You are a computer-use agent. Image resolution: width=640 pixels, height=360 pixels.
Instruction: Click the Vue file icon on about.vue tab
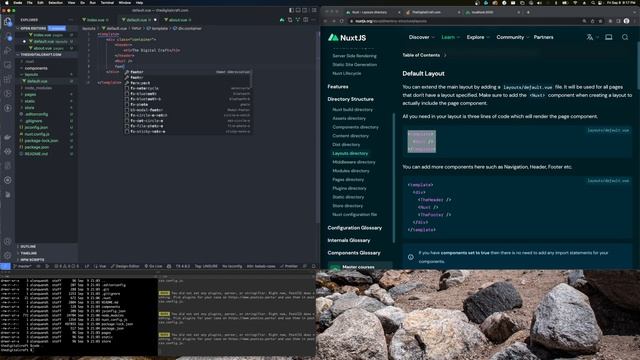click(x=166, y=20)
